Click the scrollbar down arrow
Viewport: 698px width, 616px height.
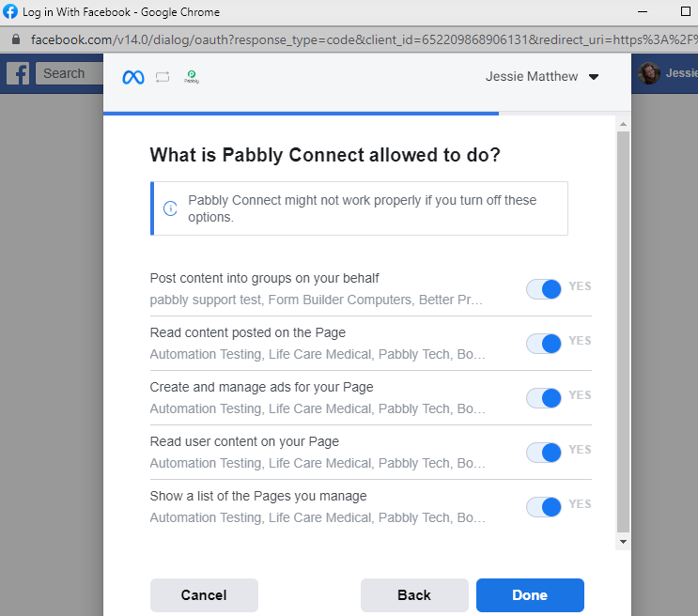tap(623, 542)
